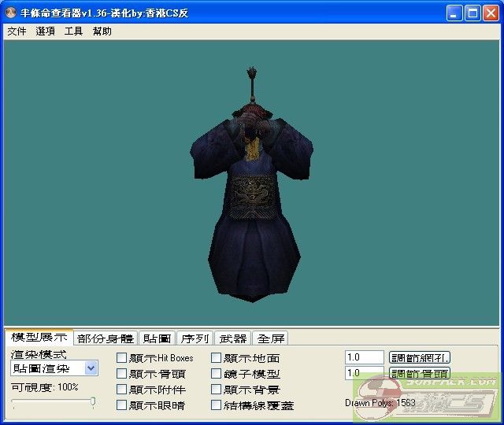Switch to the 貼圖 (Texture) tab
Viewport: 504px width, 425px height.
tap(157, 338)
